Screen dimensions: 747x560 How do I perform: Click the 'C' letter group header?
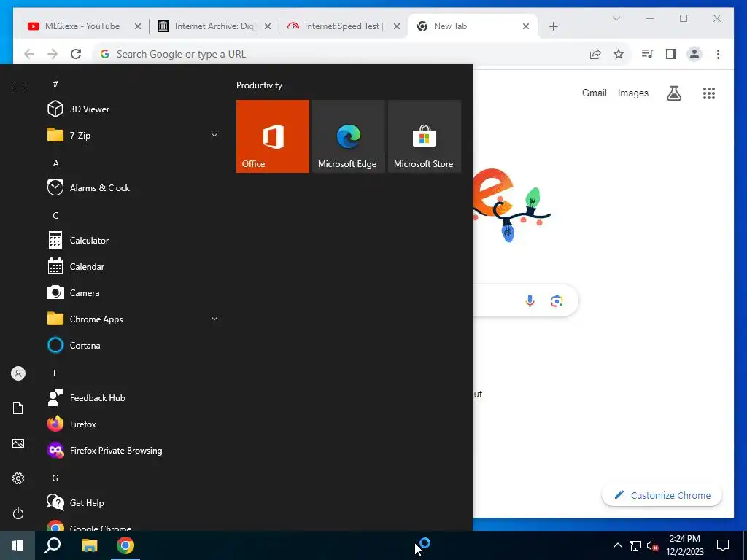tap(55, 215)
